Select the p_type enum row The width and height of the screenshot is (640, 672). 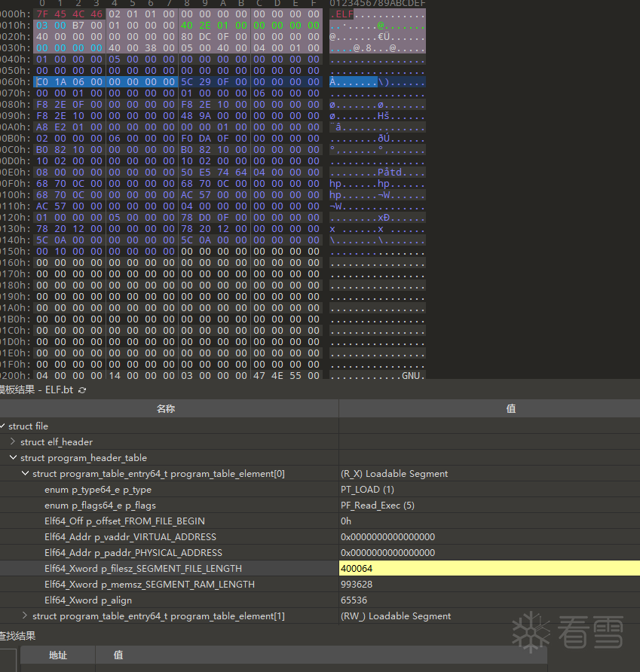[320, 490]
